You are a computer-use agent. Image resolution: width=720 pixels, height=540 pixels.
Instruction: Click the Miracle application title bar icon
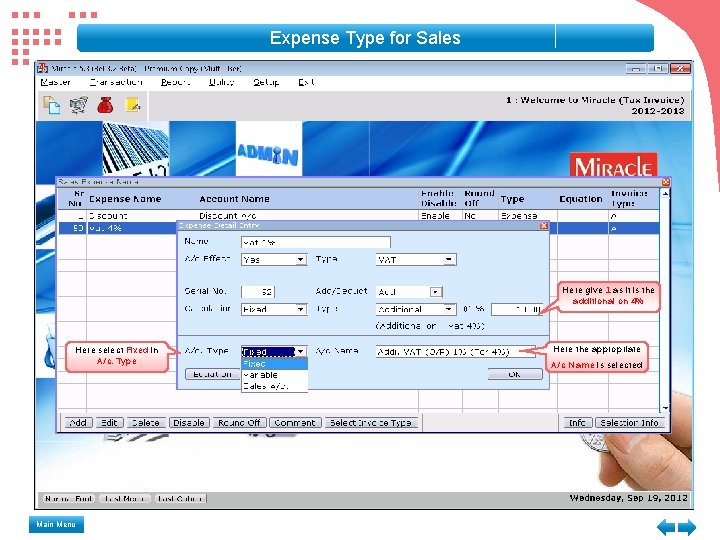pos(43,68)
